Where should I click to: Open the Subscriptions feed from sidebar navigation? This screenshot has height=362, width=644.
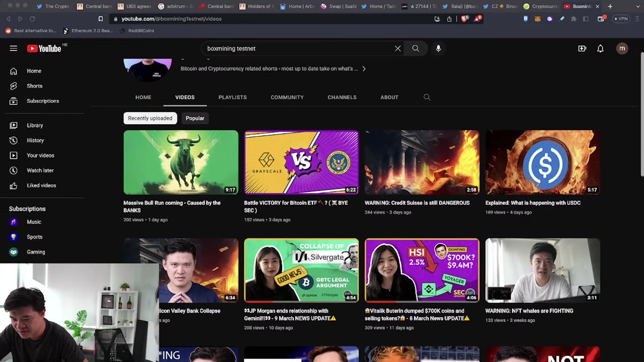[x=42, y=101]
